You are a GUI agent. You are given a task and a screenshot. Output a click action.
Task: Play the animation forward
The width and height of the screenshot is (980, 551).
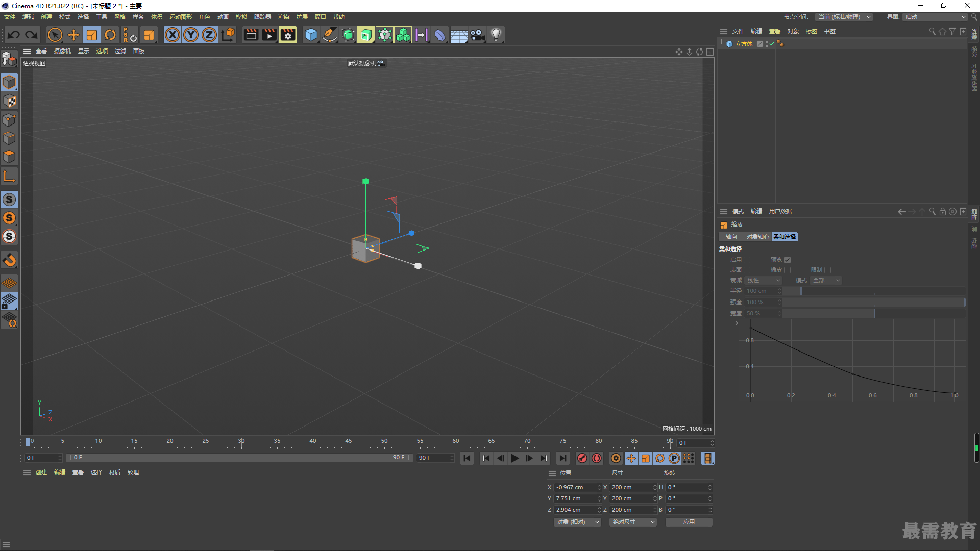coord(515,458)
